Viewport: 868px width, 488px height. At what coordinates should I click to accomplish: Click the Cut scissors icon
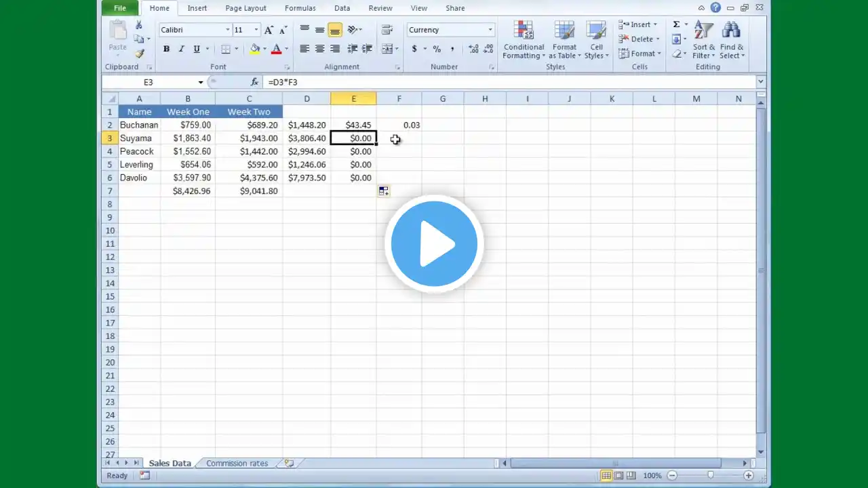click(x=139, y=25)
